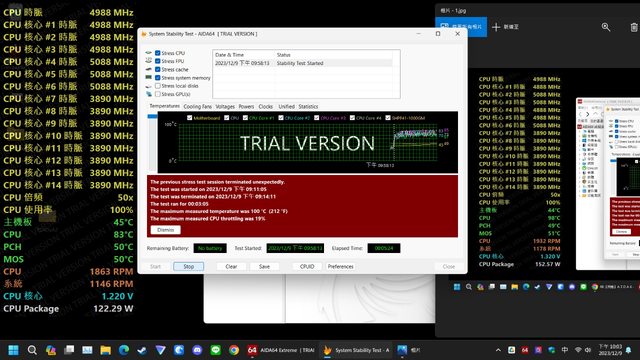Click the Stress CPU icon
Viewport: 640px width, 360px height.
[149, 53]
